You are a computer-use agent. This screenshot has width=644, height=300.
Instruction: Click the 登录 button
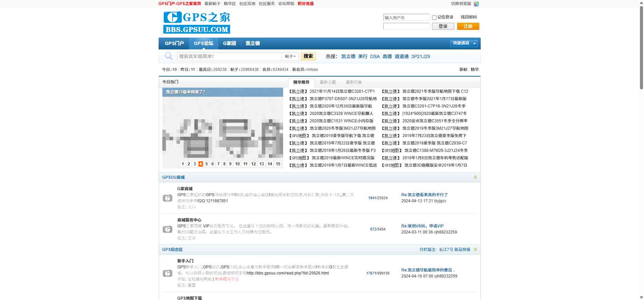click(443, 27)
